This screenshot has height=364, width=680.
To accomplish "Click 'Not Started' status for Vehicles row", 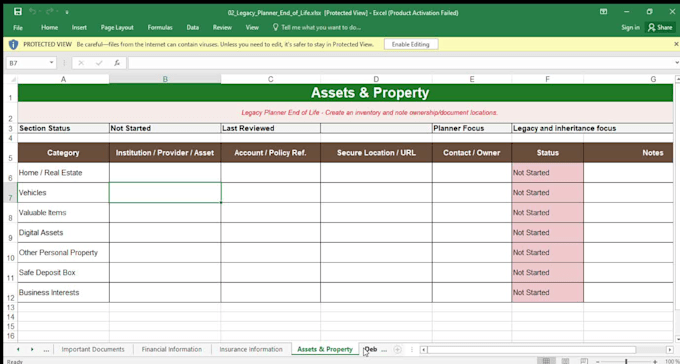I will pyautogui.click(x=548, y=193).
